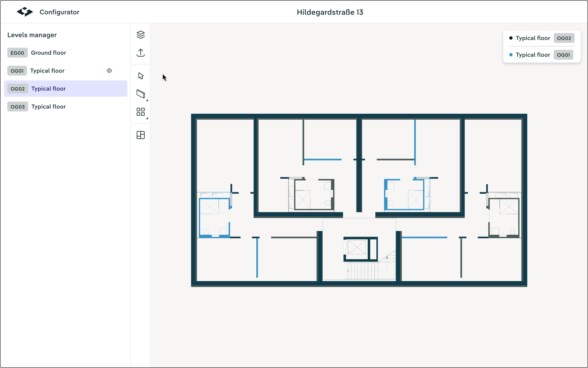Expand the wall tool submenu triangle

click(x=147, y=100)
